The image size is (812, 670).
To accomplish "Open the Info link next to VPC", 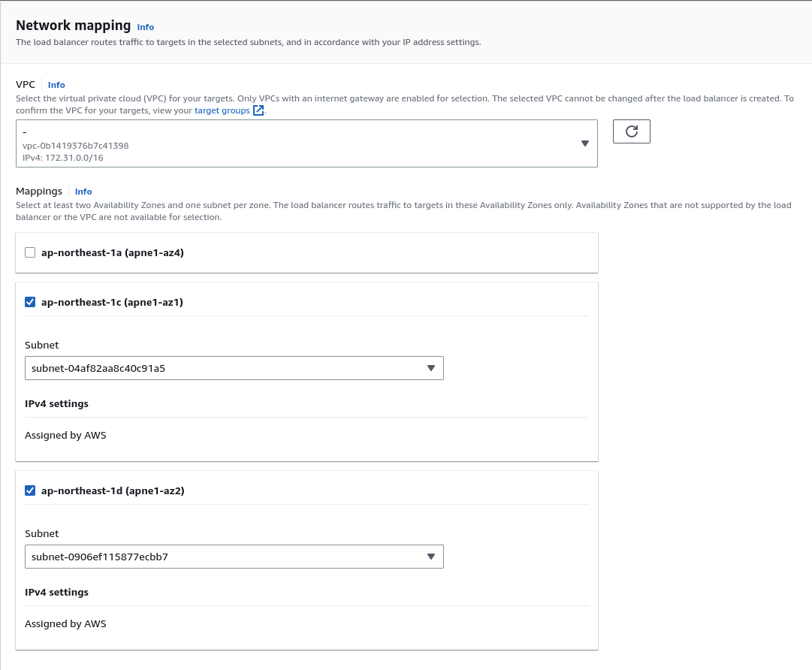I will [56, 85].
